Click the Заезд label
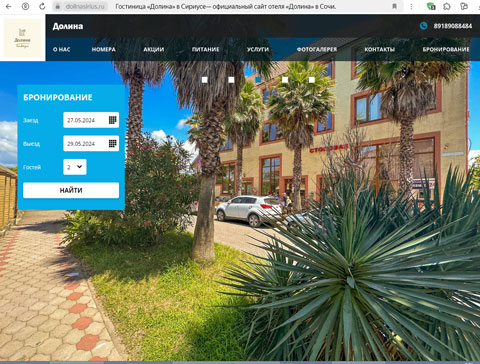Screen dimensions: 480x364 pos(31,120)
